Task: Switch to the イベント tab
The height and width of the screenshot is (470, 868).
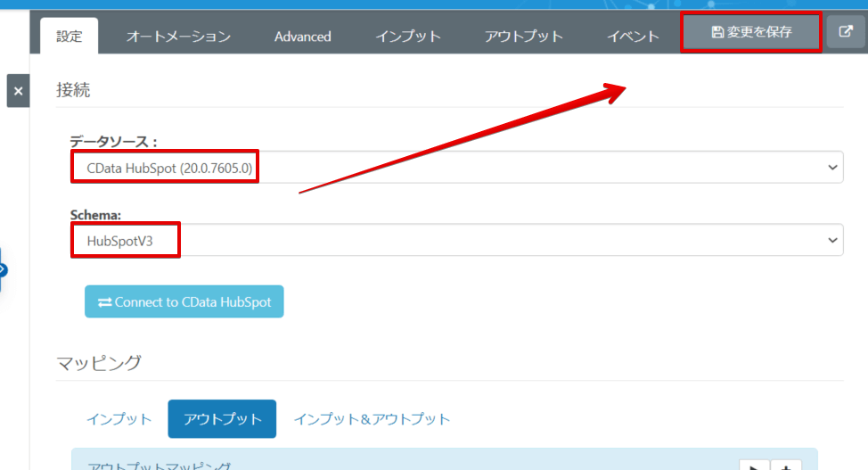Action: [x=633, y=37]
